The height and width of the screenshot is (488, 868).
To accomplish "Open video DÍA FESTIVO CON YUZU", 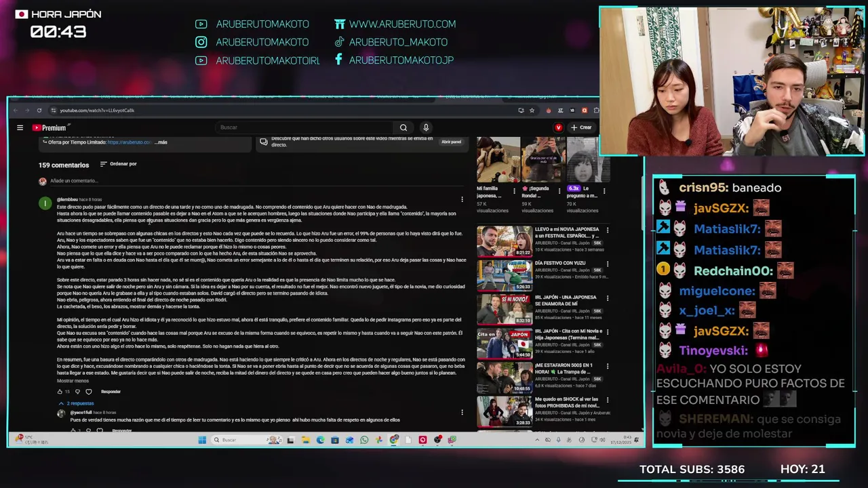I will coord(505,275).
